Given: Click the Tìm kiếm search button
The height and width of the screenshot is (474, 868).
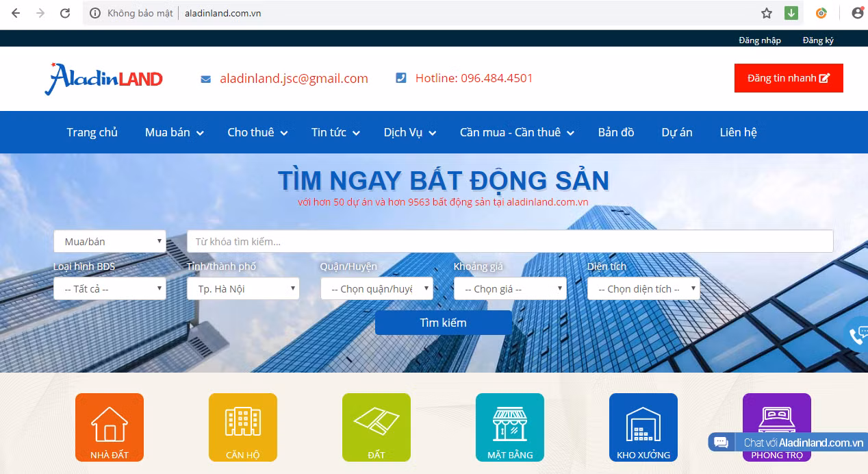Looking at the screenshot, I should coord(443,323).
